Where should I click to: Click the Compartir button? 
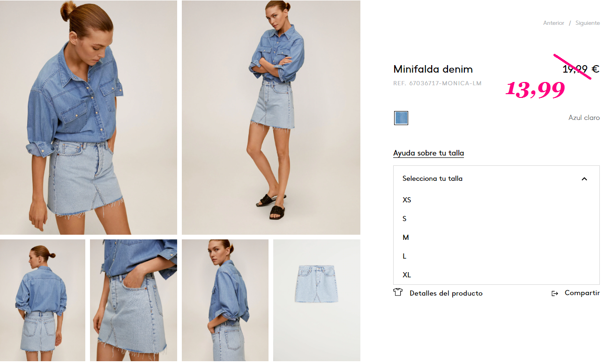pyautogui.click(x=582, y=293)
